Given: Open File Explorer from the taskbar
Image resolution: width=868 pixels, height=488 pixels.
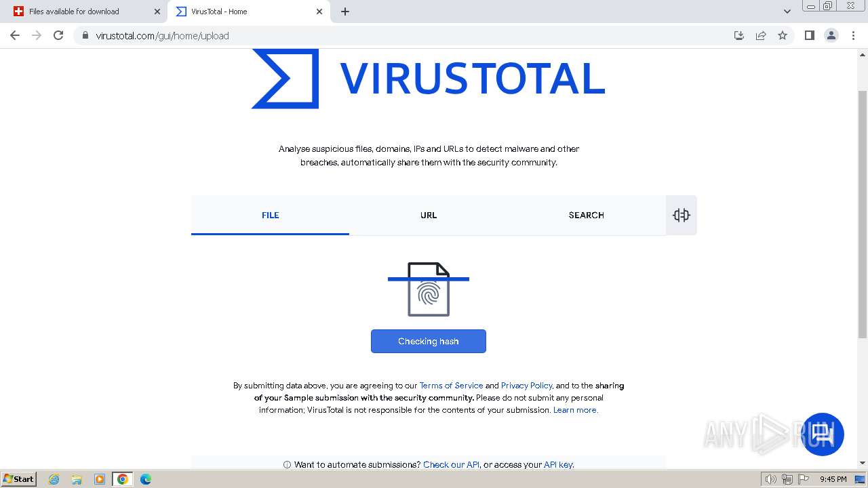Looking at the screenshot, I should click(x=77, y=479).
